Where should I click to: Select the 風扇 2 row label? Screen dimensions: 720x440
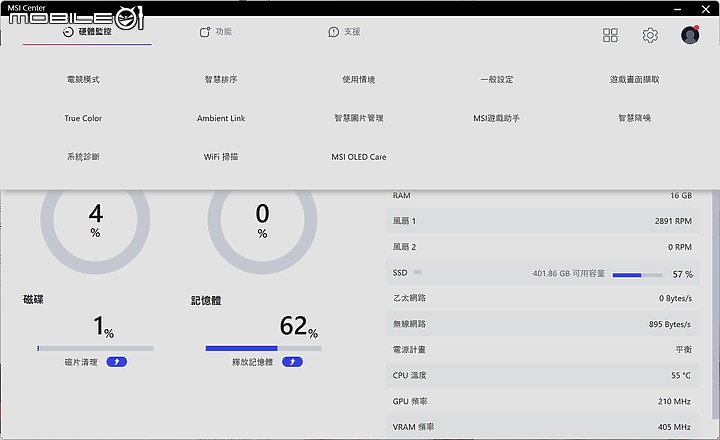coord(404,247)
